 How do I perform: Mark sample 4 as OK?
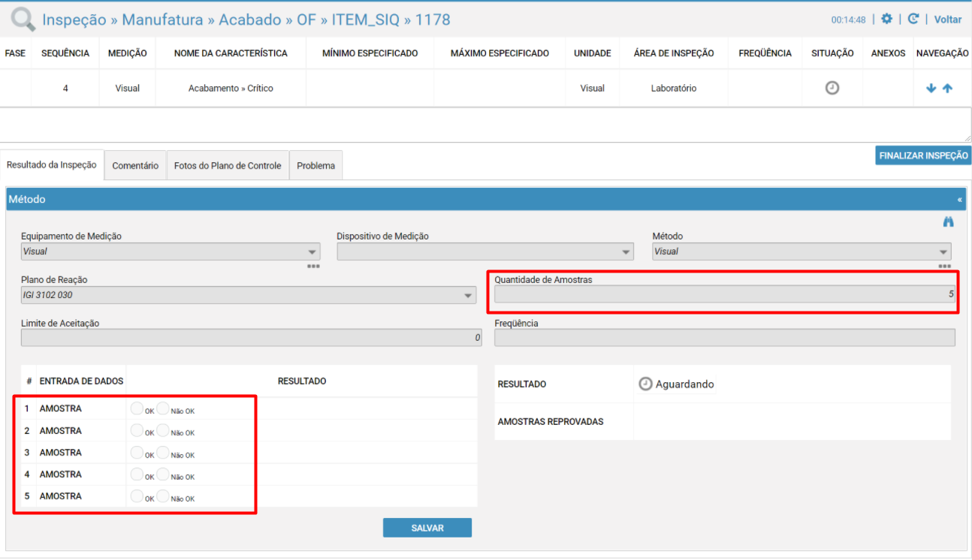(x=137, y=474)
